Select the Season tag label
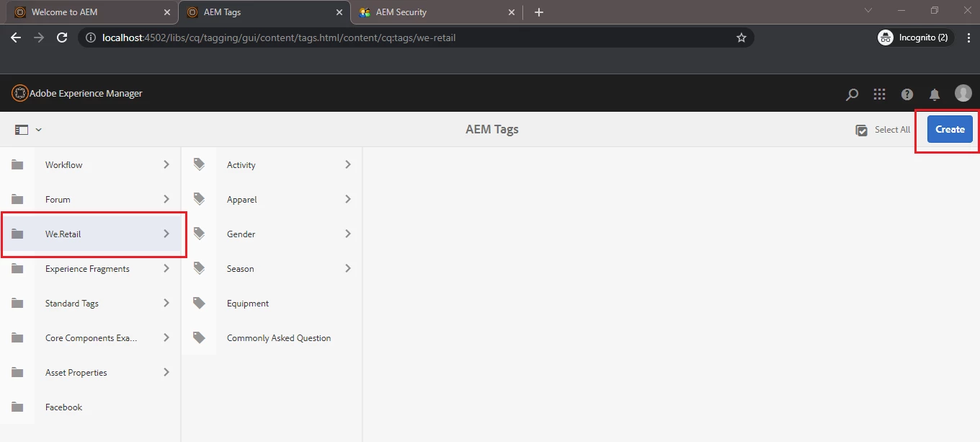Image resolution: width=980 pixels, height=442 pixels. click(x=240, y=269)
